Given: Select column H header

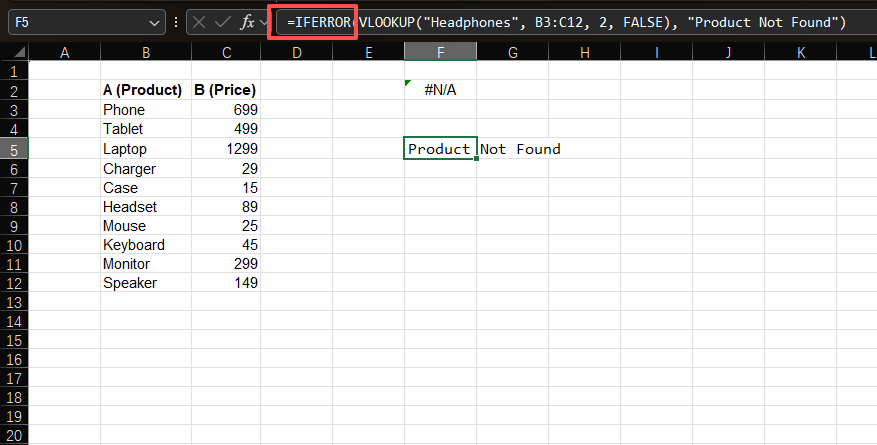Looking at the screenshot, I should coord(584,53).
